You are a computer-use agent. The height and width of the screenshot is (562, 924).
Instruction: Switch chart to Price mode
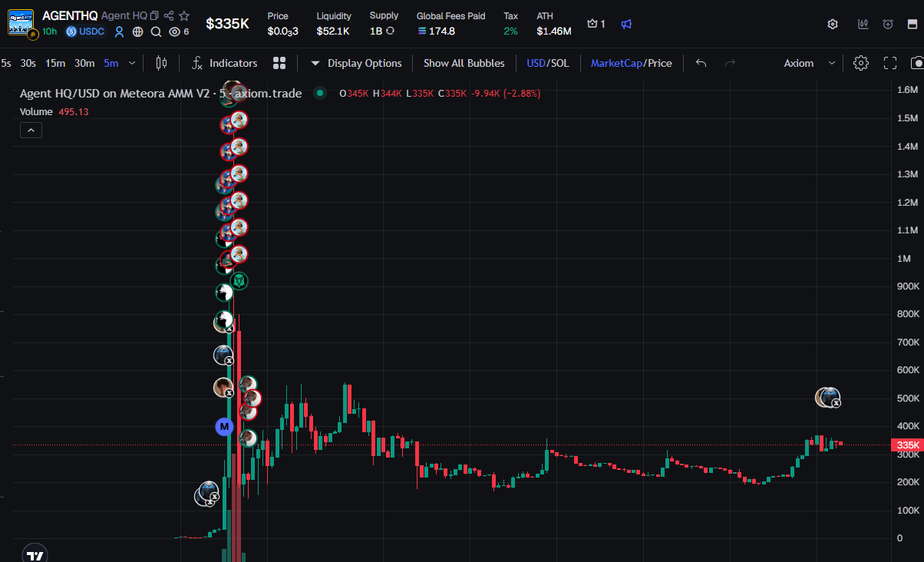pos(659,63)
